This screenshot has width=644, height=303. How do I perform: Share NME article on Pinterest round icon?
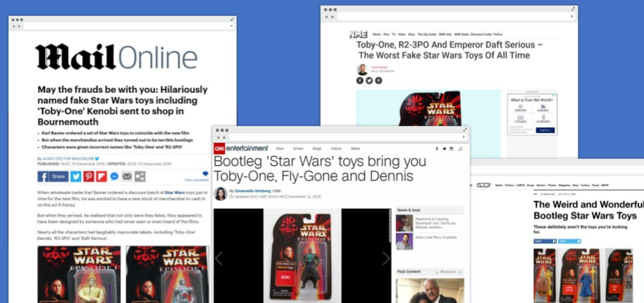pos(379,81)
